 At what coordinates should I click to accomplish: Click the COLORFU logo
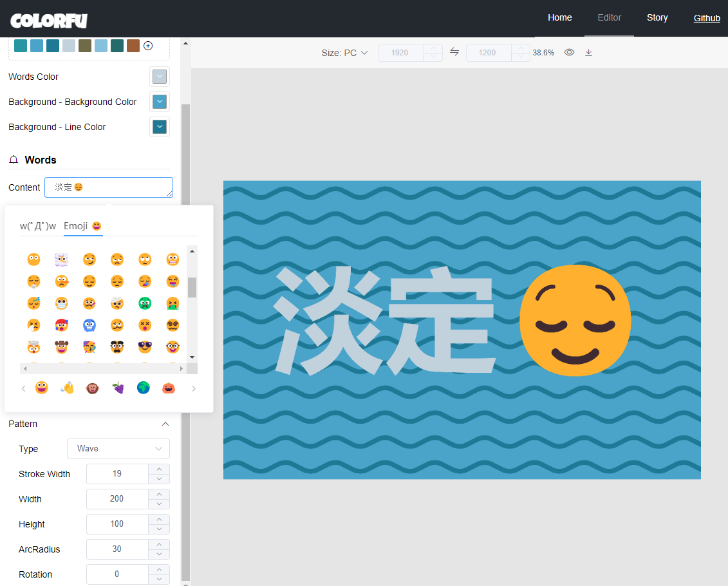tap(49, 21)
